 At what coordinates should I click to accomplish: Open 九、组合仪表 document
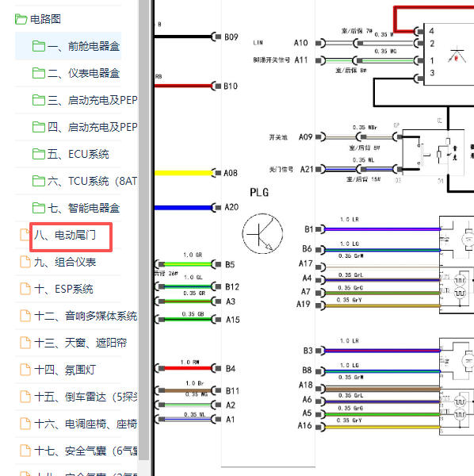(65, 262)
